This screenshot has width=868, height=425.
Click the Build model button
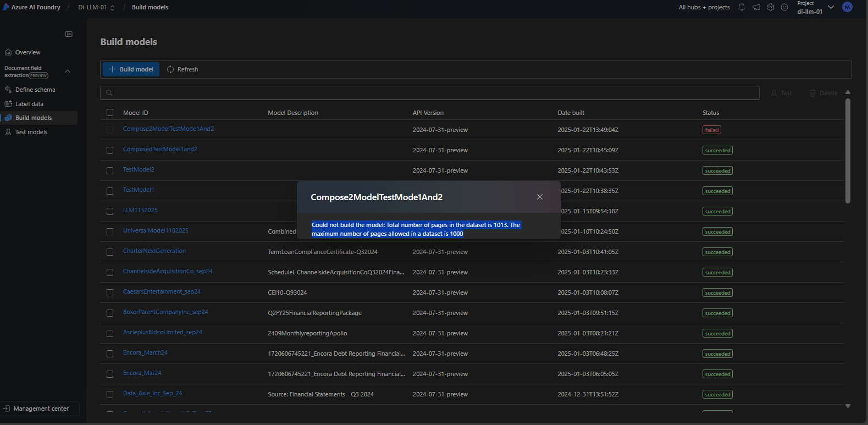point(131,69)
